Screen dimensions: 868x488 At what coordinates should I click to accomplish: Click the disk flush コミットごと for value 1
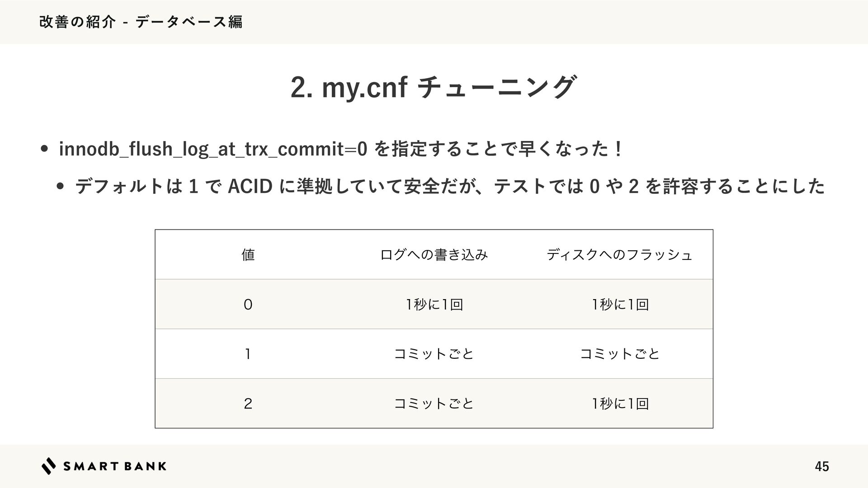pyautogui.click(x=620, y=354)
